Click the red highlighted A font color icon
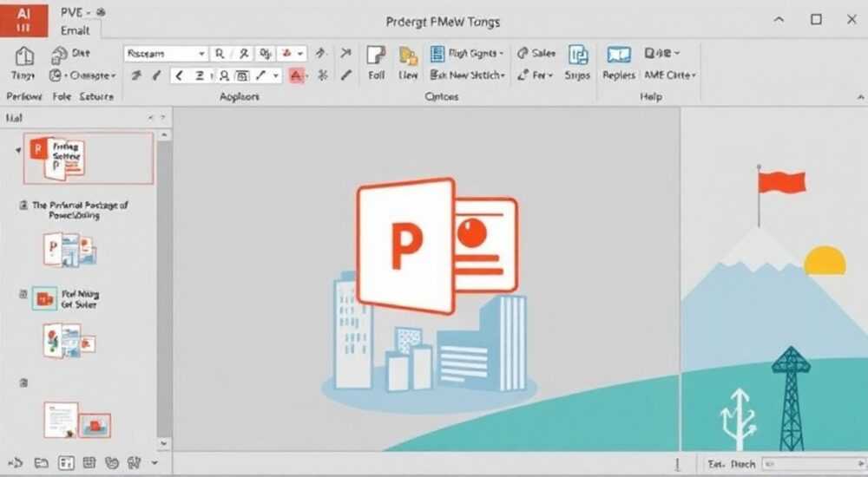The height and width of the screenshot is (477, 868). tap(297, 75)
